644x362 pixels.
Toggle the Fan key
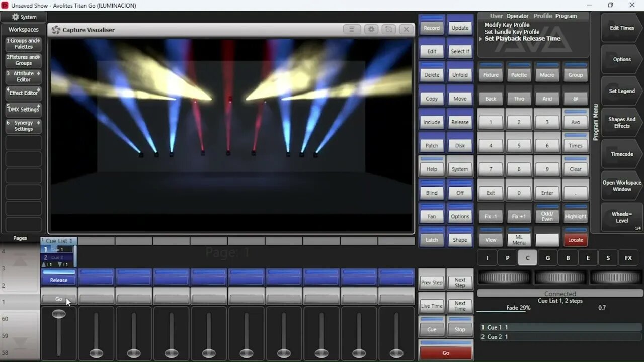[432, 213]
